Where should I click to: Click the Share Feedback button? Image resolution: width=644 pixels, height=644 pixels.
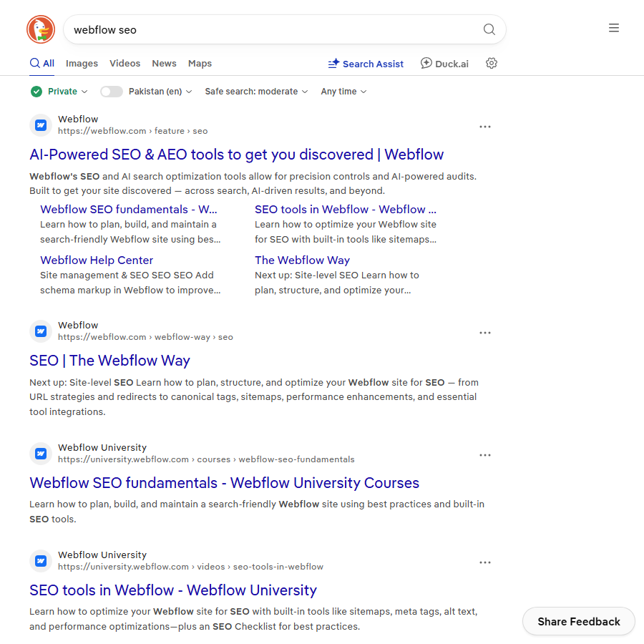pos(579,621)
